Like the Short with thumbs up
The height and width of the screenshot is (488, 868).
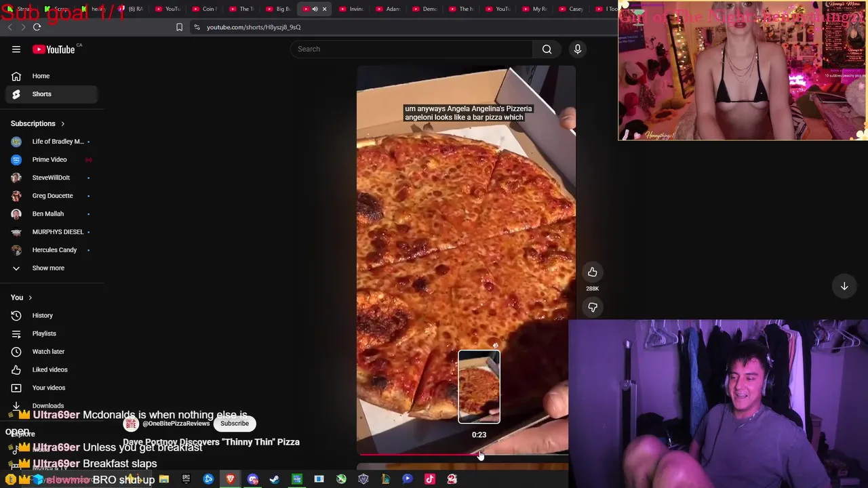592,272
